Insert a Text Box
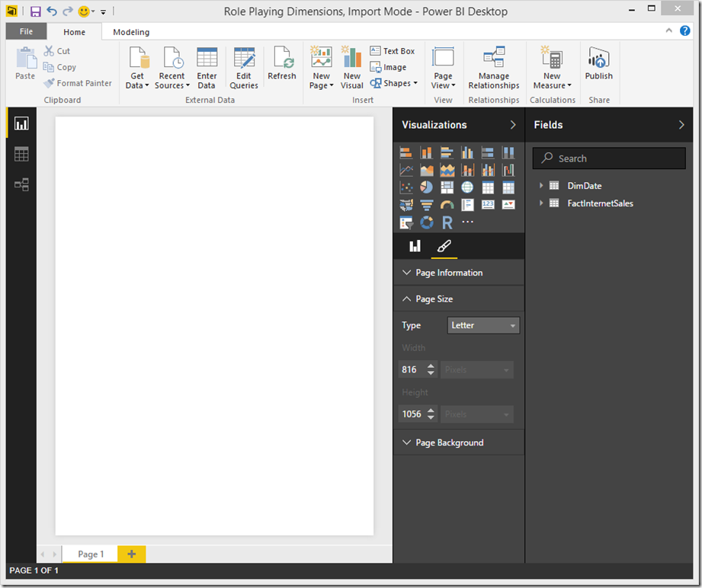The width and height of the screenshot is (702, 588). tap(393, 51)
